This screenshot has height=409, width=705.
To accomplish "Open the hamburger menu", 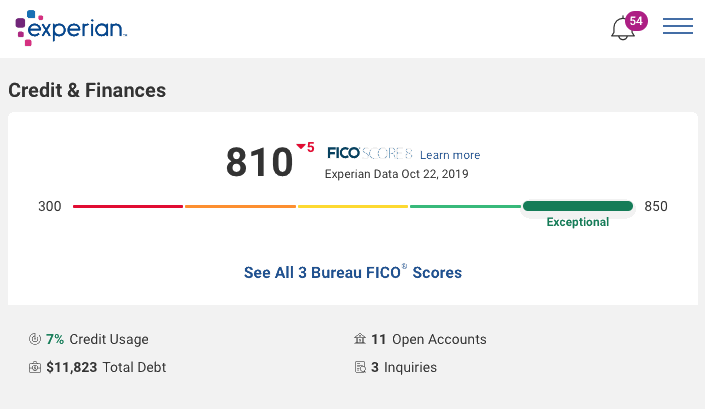I will [678, 26].
